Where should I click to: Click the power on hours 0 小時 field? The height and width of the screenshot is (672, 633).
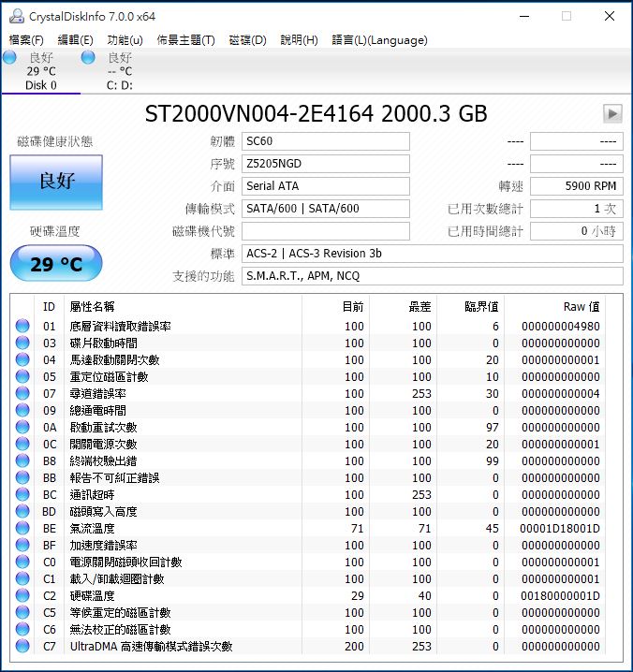pos(577,231)
